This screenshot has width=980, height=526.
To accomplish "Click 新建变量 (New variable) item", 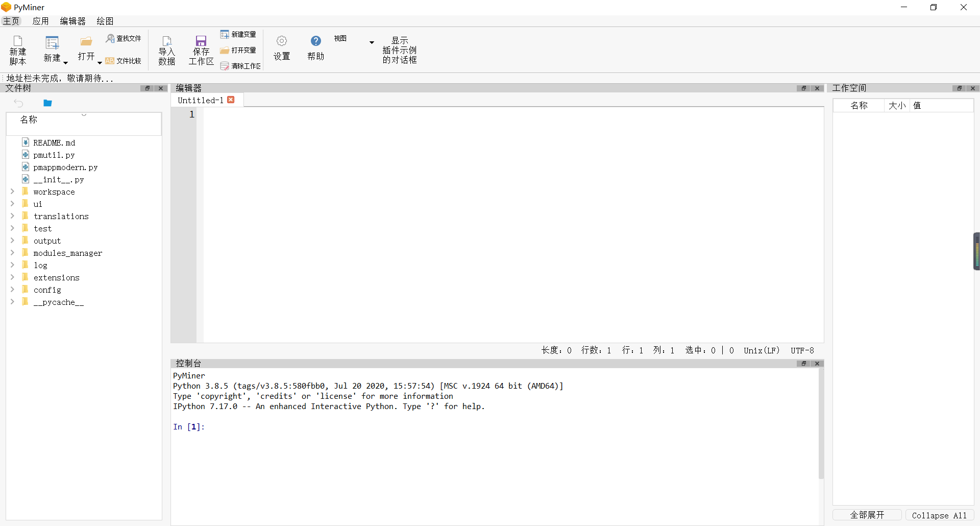I will coord(238,34).
